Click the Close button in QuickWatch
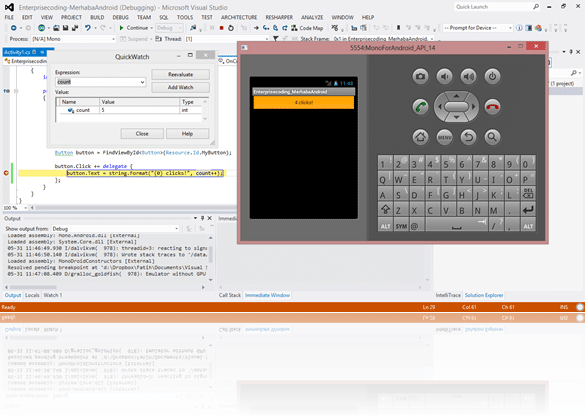 [x=142, y=134]
